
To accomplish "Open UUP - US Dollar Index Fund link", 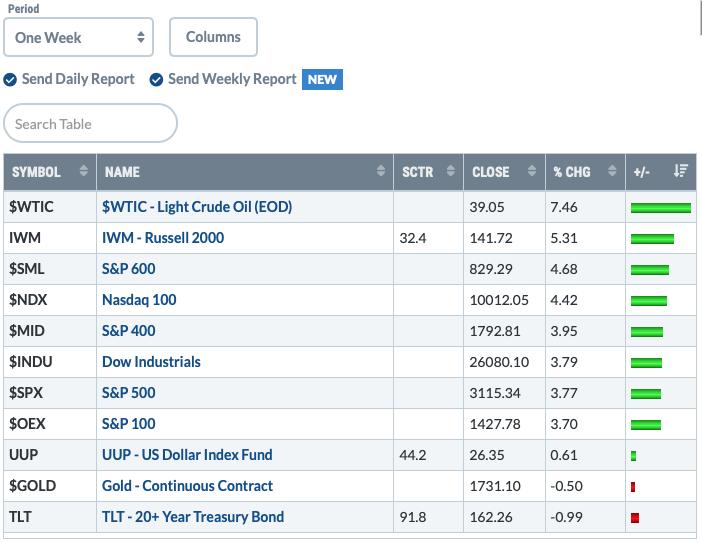I will click(x=187, y=455).
